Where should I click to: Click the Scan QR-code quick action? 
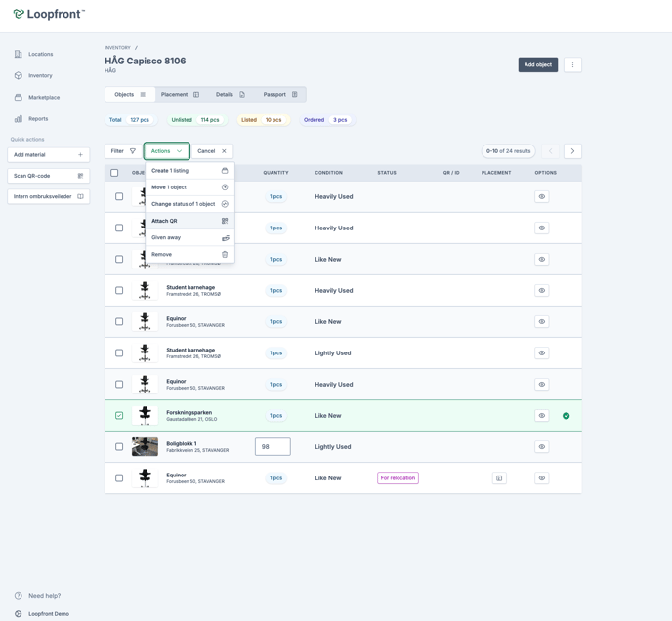point(49,176)
